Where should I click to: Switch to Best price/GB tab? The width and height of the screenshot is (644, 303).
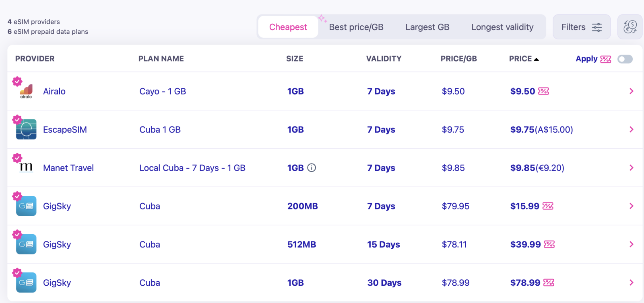click(356, 27)
